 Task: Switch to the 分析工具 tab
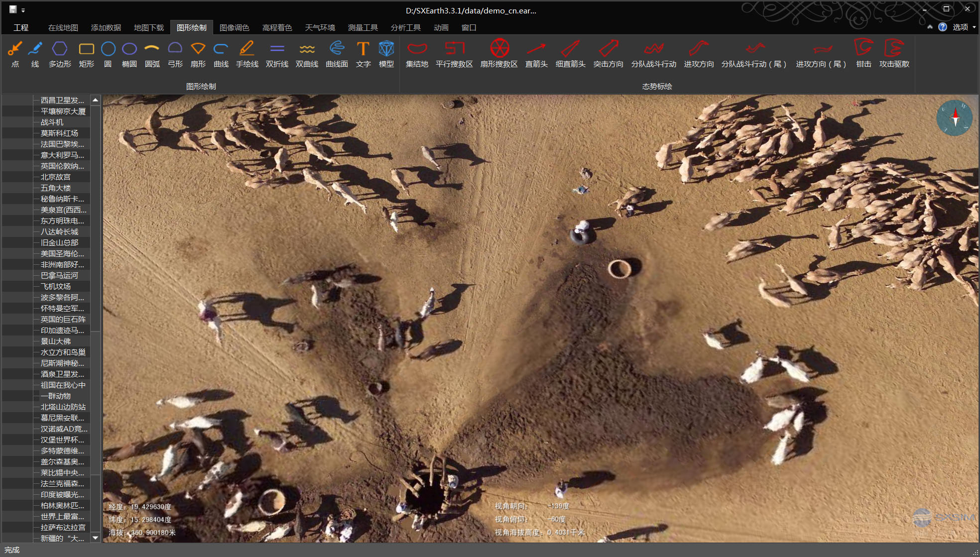point(406,27)
